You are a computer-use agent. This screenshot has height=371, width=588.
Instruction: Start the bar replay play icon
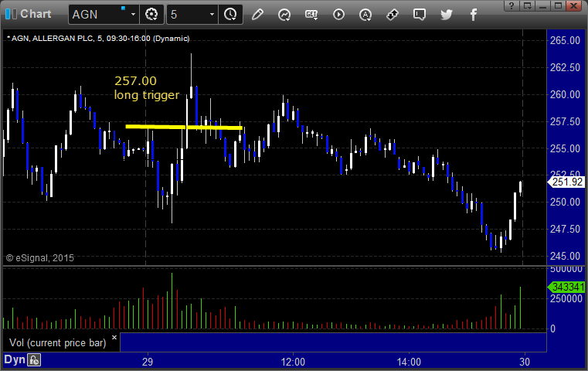[338, 15]
